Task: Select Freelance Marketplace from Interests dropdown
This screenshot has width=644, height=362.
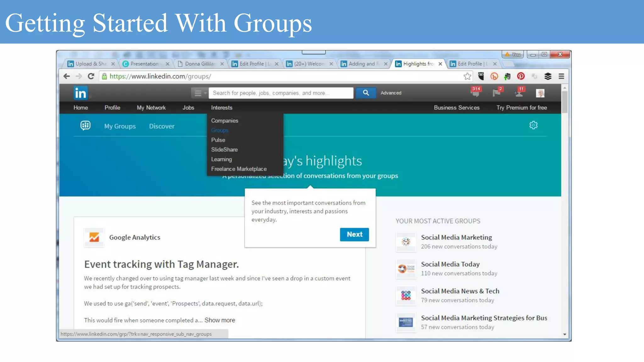Action: 239,169
